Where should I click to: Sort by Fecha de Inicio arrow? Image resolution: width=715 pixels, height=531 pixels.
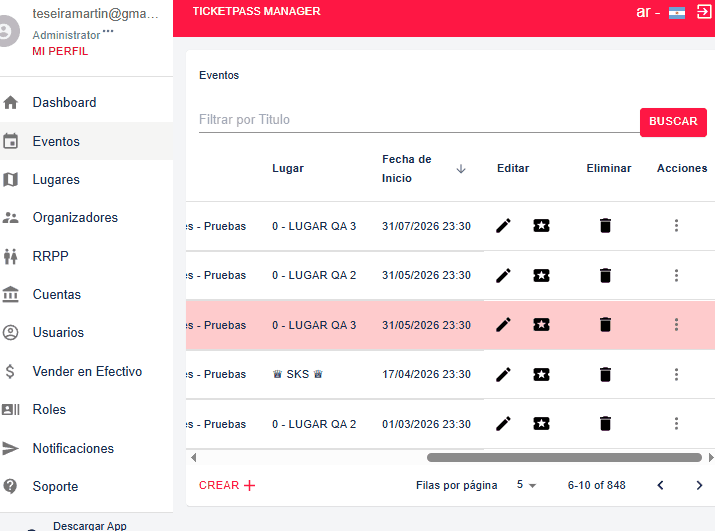point(461,169)
